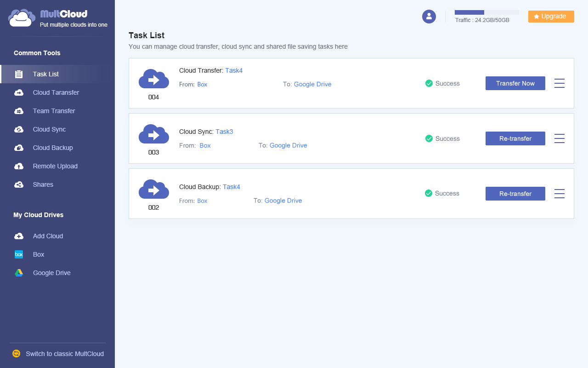Screen dimensions: 588x368
Task: Click Re-transfer for Cloud Sync Task3
Action: point(515,138)
